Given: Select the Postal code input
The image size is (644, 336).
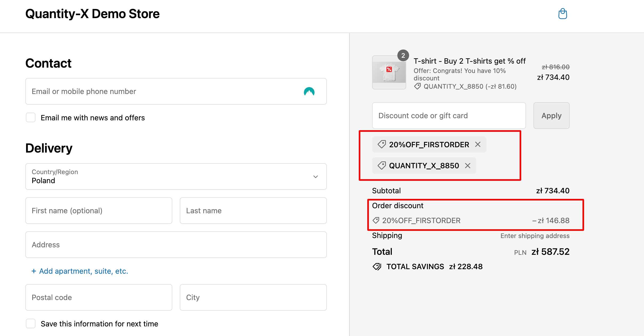Looking at the screenshot, I should click(x=99, y=297).
